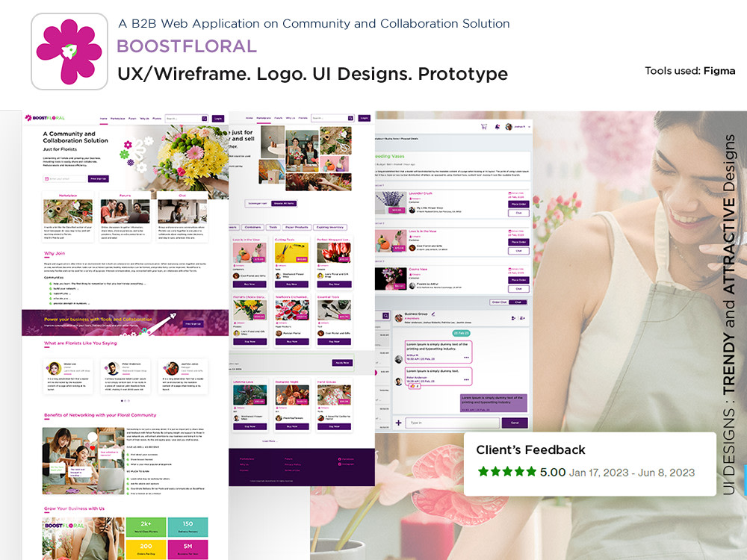Click Place Order for Lavender Crush
Image resolution: width=747 pixels, height=560 pixels.
click(518, 204)
